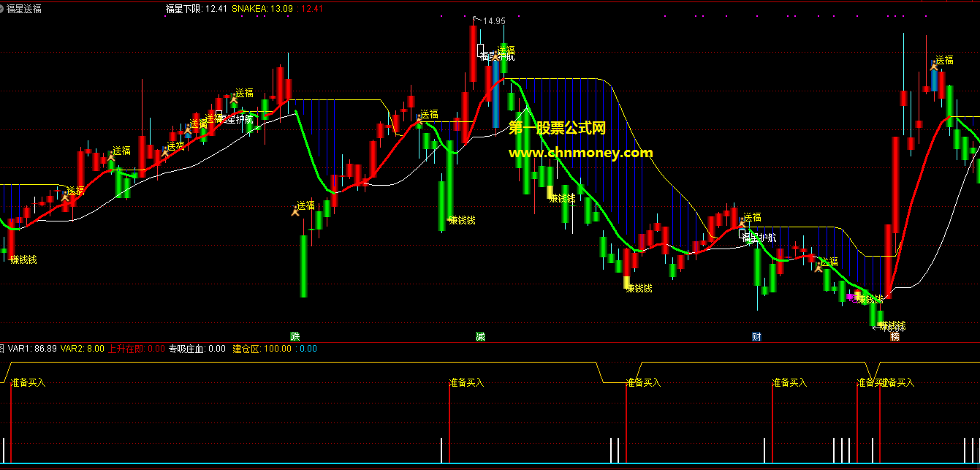The width and height of the screenshot is (980, 470).
Task: Click the red 12.41 value after SNAKEA
Action: [312, 9]
